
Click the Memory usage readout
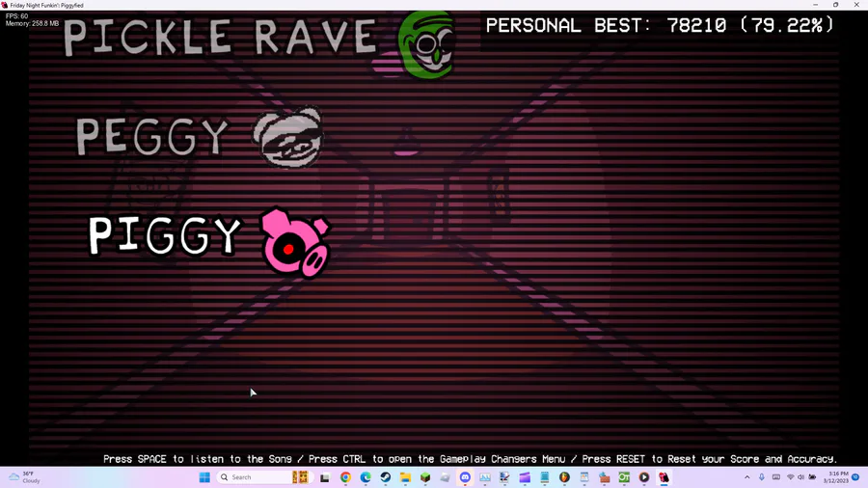[x=32, y=24]
